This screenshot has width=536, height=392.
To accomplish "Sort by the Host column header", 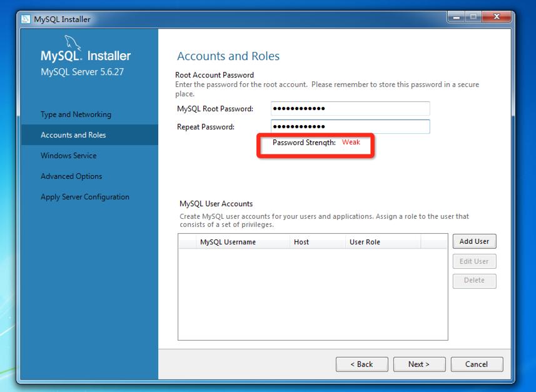I will (301, 241).
